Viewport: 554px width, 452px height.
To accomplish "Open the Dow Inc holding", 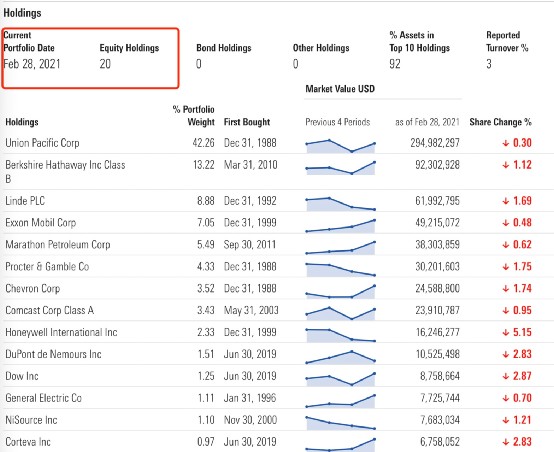I will coord(22,376).
